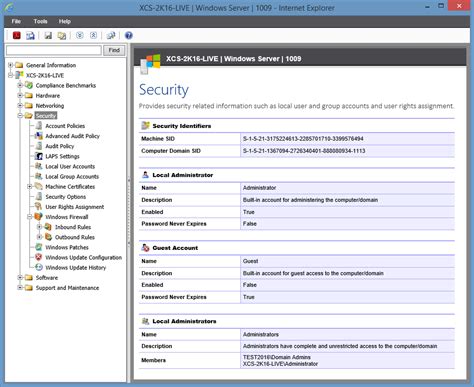Expand the General Information node

pos(11,65)
